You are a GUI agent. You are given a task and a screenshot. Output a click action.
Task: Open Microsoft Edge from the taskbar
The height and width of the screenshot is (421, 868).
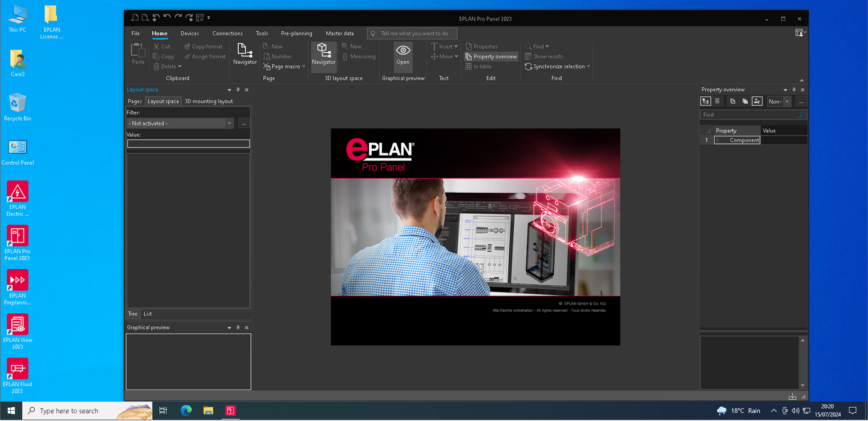point(186,411)
